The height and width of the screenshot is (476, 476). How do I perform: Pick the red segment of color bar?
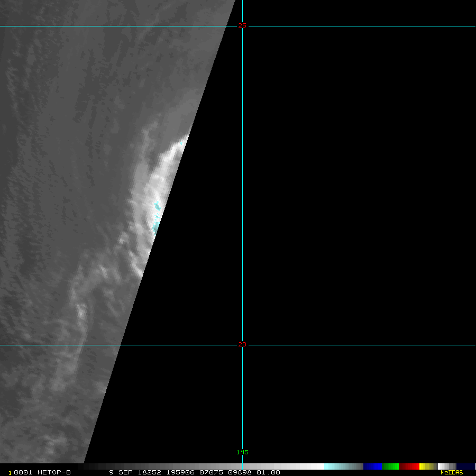click(409, 466)
